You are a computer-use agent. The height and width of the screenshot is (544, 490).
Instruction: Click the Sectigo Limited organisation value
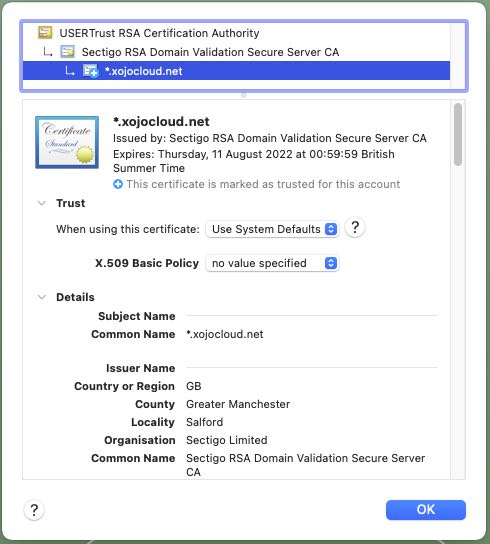(x=227, y=440)
